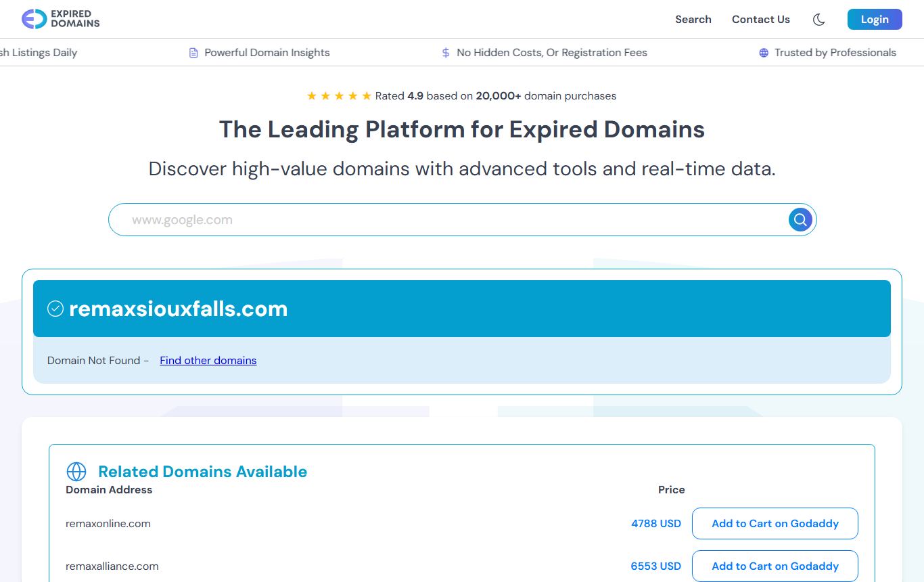Add remaxalliance.com to cart on Godaddy
Image resolution: width=924 pixels, height=582 pixels.
click(775, 566)
